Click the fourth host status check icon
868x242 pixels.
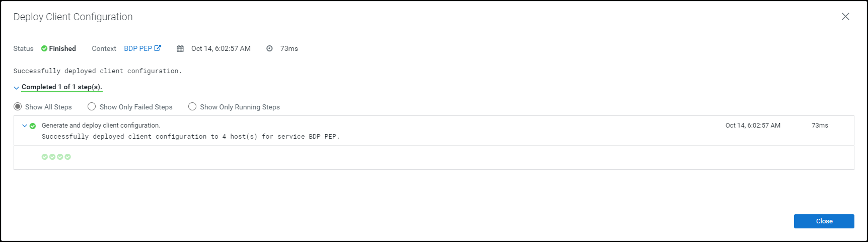[x=67, y=157]
